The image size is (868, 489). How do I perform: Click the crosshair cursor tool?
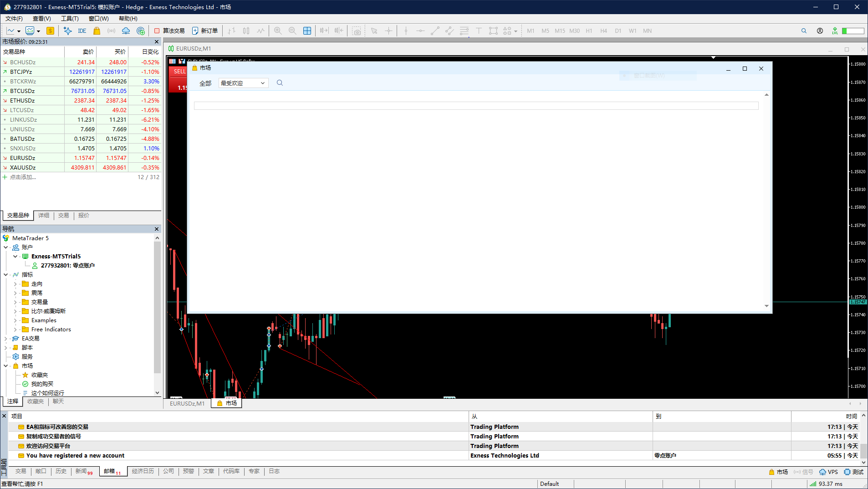click(388, 31)
